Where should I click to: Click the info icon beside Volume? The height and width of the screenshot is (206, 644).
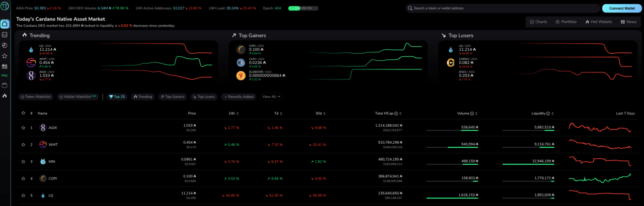472,114
